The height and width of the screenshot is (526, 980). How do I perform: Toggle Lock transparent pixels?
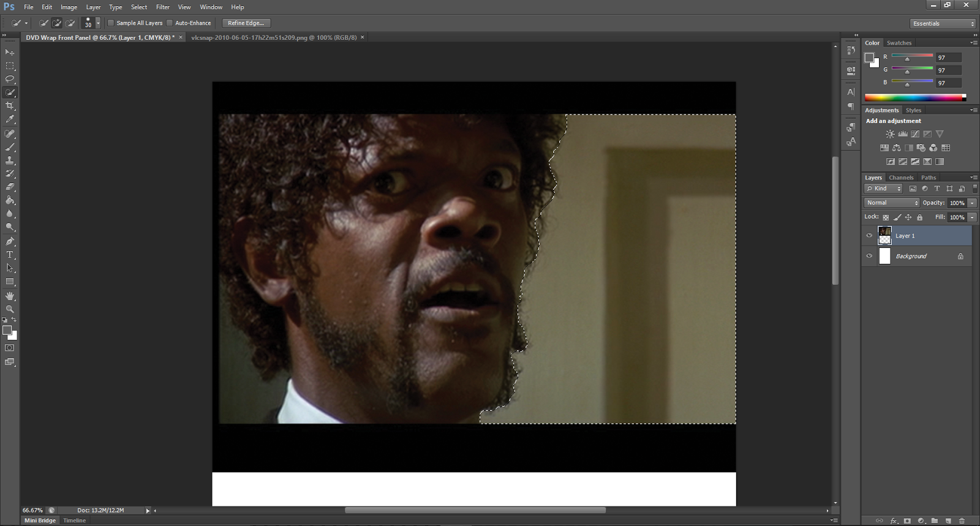pos(886,217)
